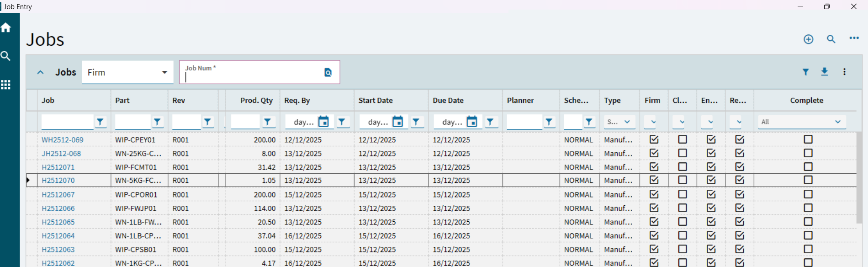
Task: Check the Closed box for JH2512-068
Action: [x=682, y=153]
